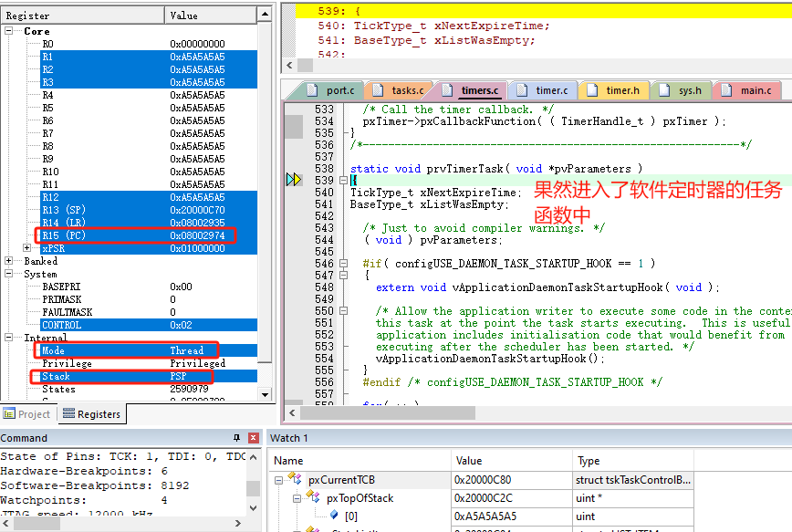
Task: Select the timers.c tab
Action: click(472, 90)
